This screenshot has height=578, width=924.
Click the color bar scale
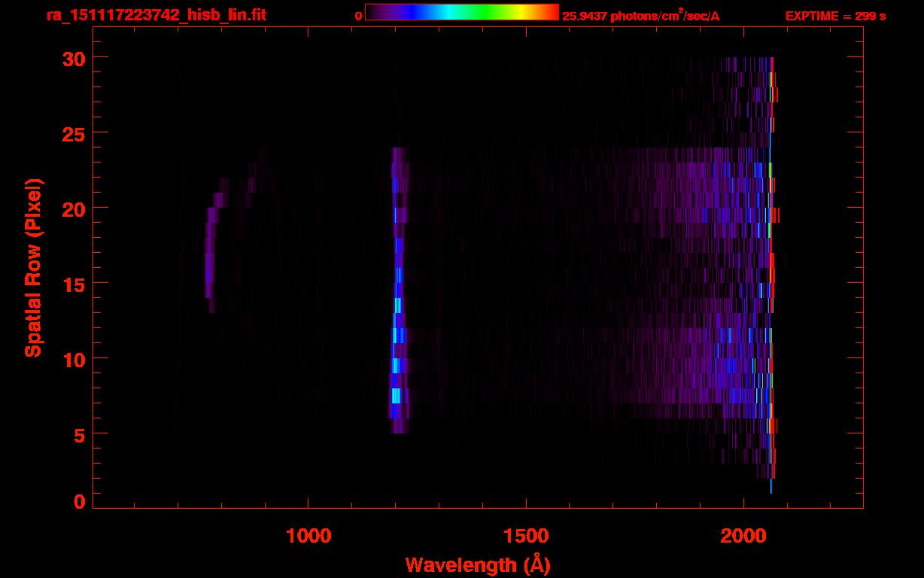[462, 13]
